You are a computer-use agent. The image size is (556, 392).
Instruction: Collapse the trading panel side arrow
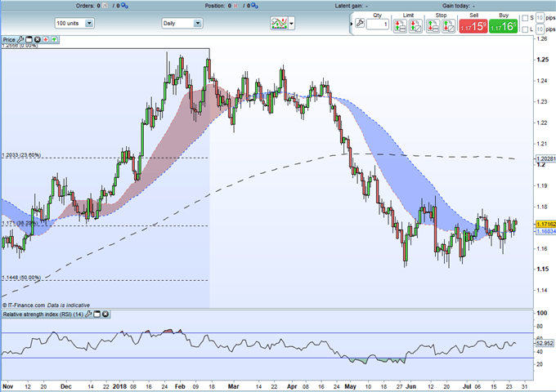352,24
